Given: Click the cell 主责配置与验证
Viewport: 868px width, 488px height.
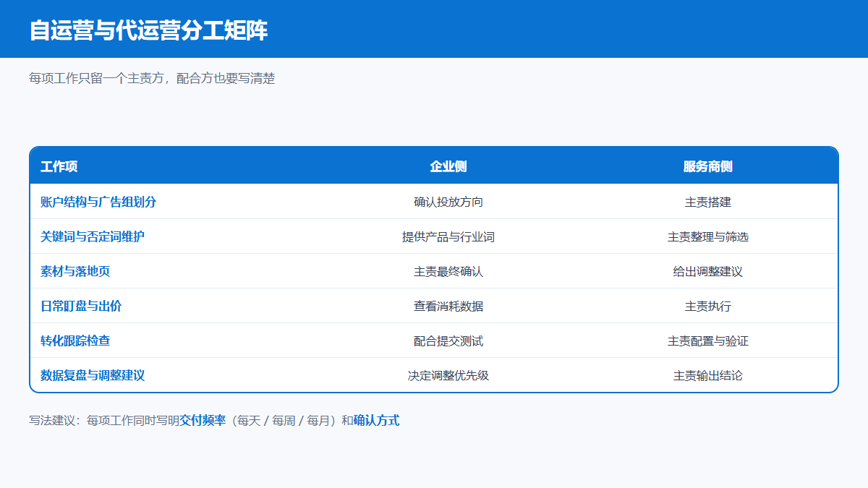Looking at the screenshot, I should pyautogui.click(x=708, y=341).
